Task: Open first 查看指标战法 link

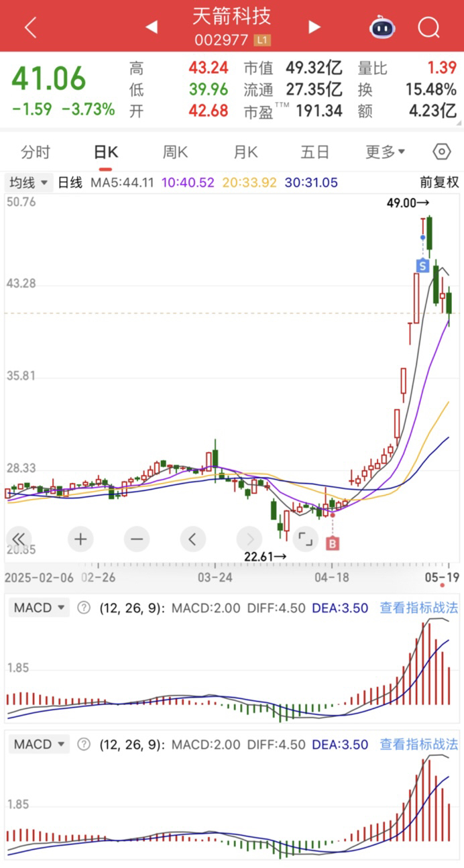Action: pyautogui.click(x=419, y=608)
